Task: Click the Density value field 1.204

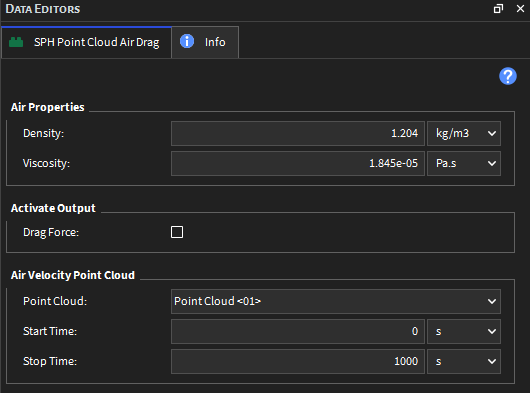Action: pos(298,133)
